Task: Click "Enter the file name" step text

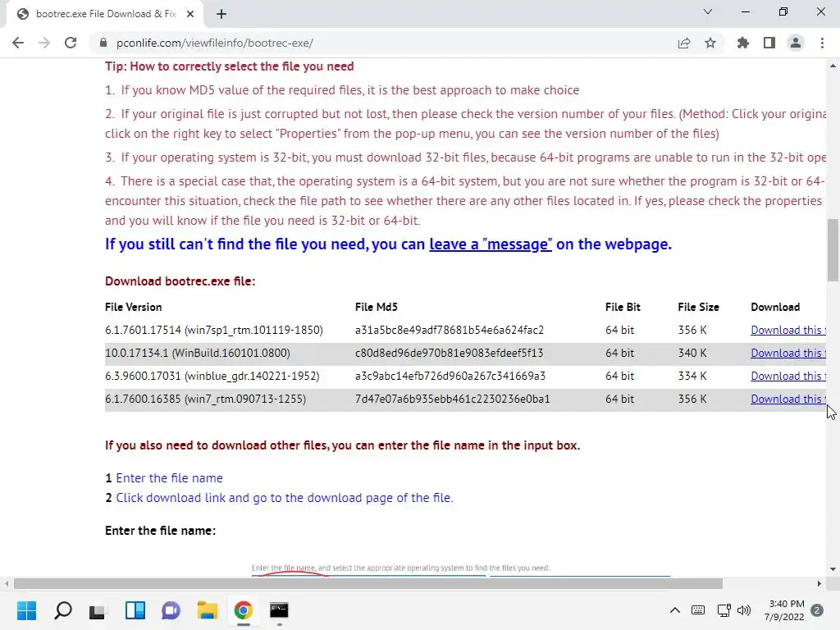Action: point(169,478)
